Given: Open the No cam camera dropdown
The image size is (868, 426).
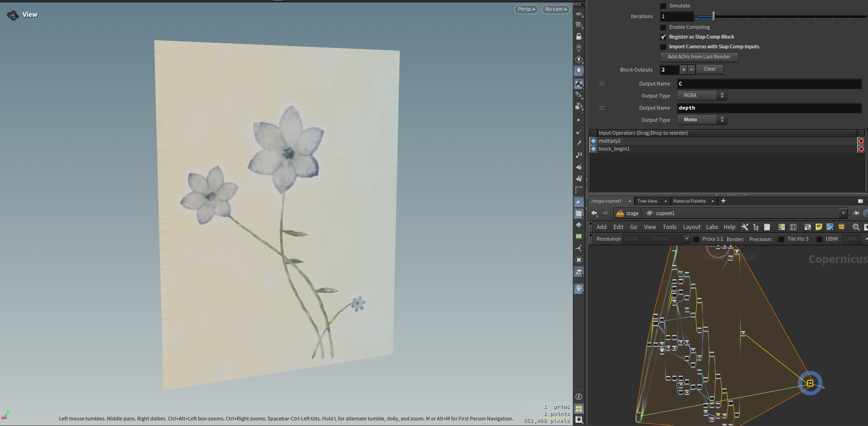Looking at the screenshot, I should pyautogui.click(x=556, y=9).
